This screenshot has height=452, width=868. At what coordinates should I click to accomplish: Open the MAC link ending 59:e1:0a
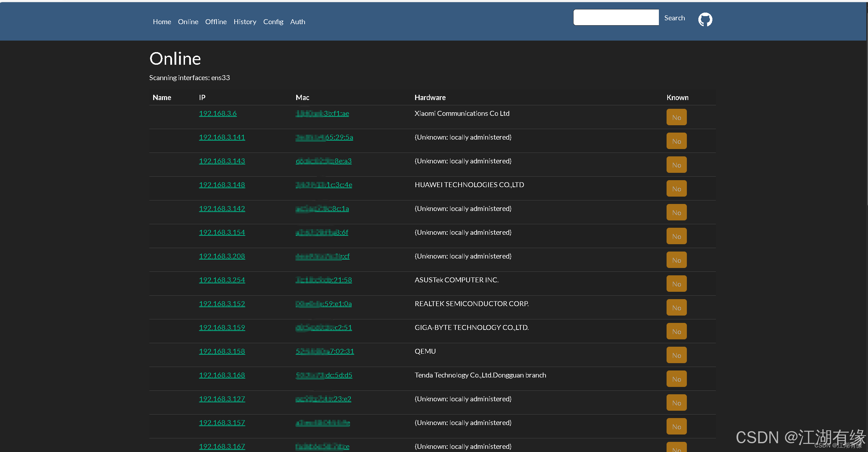click(324, 304)
